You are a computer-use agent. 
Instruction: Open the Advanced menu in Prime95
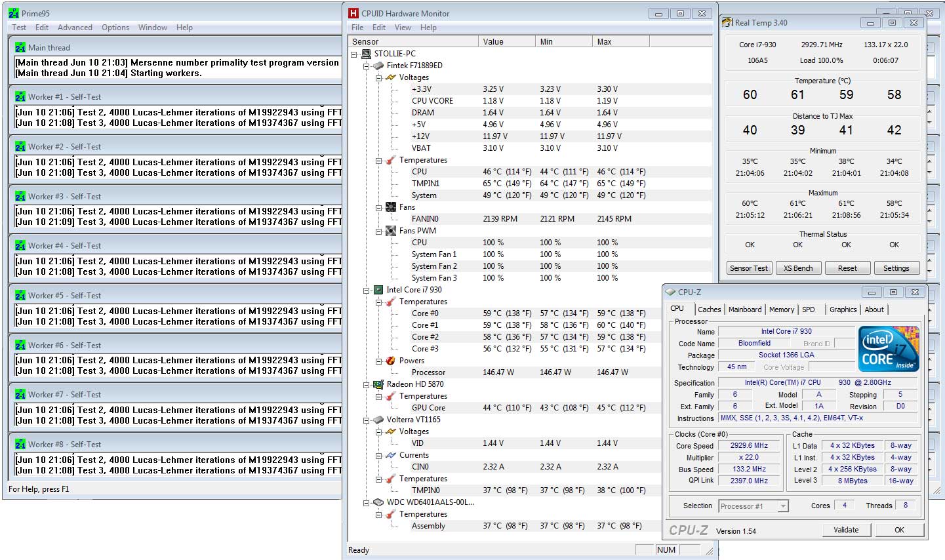(75, 28)
